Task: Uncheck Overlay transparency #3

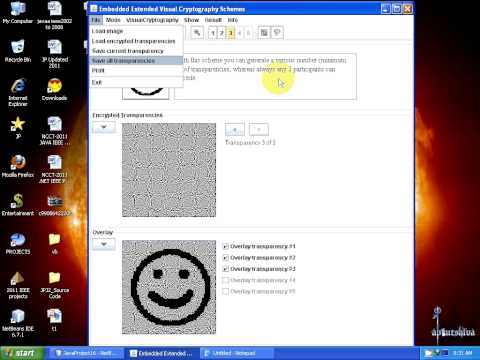Action: (x=225, y=269)
